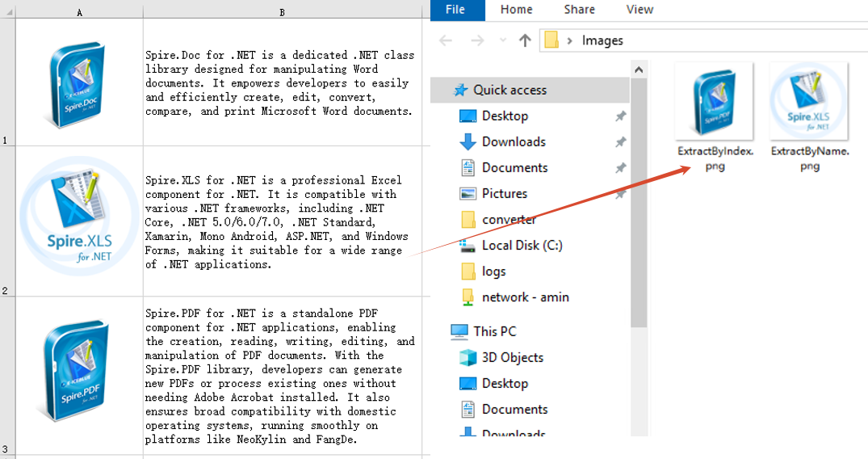Go back with the Back arrow
The height and width of the screenshot is (459, 868).
click(x=446, y=40)
